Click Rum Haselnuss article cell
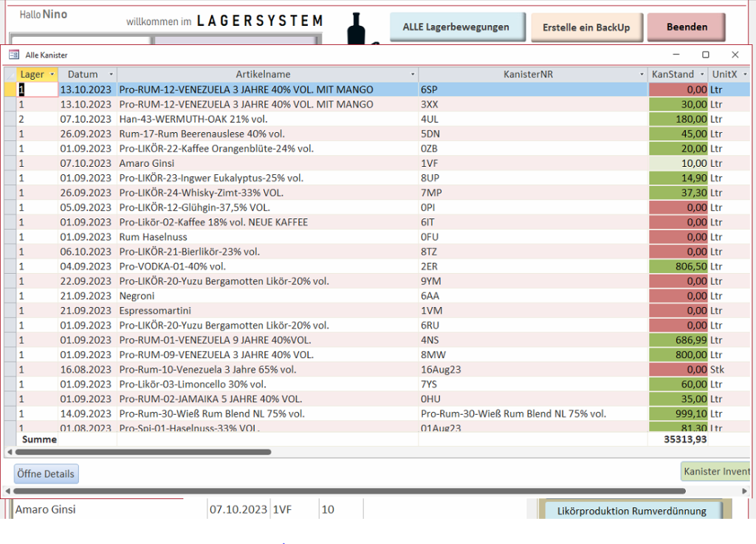The image size is (756, 544). [x=267, y=237]
